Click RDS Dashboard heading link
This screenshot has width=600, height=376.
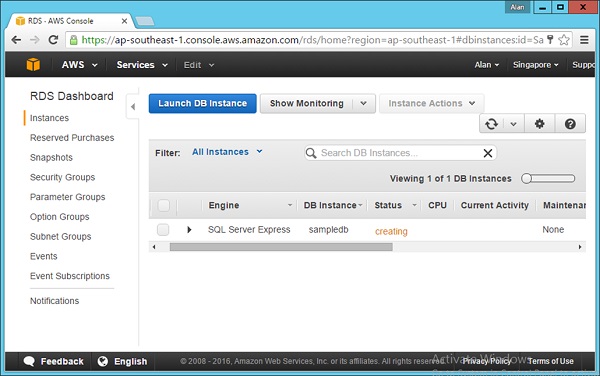72,96
